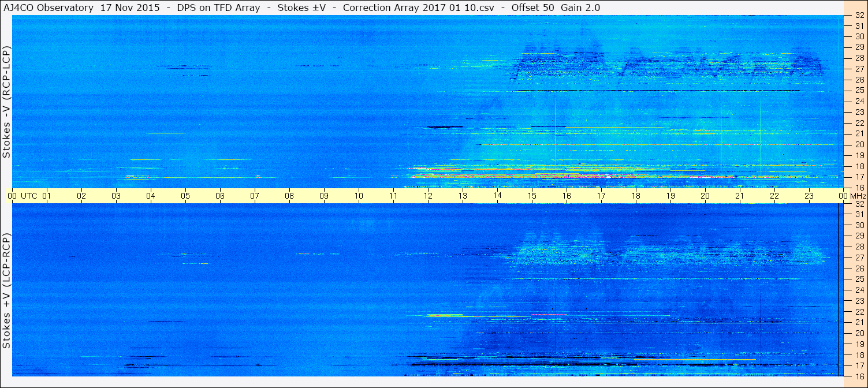
Task: Select the 13 hour tick on time axis
Action: tap(463, 196)
